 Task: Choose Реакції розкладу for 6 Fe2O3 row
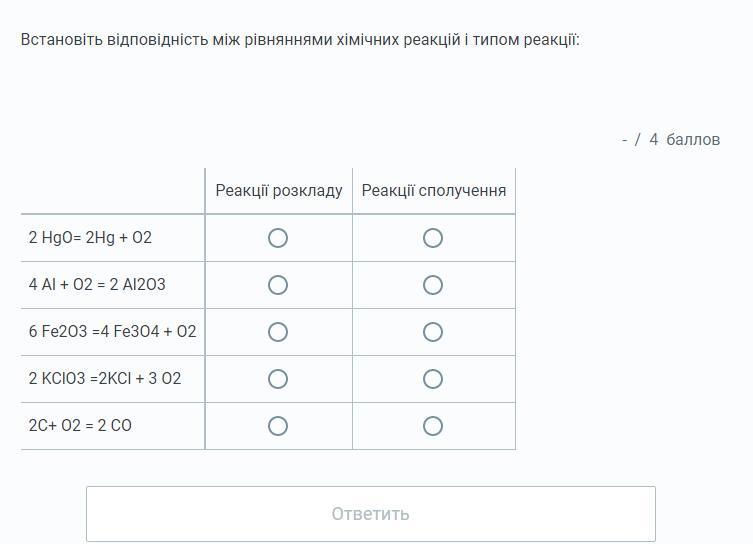click(278, 332)
